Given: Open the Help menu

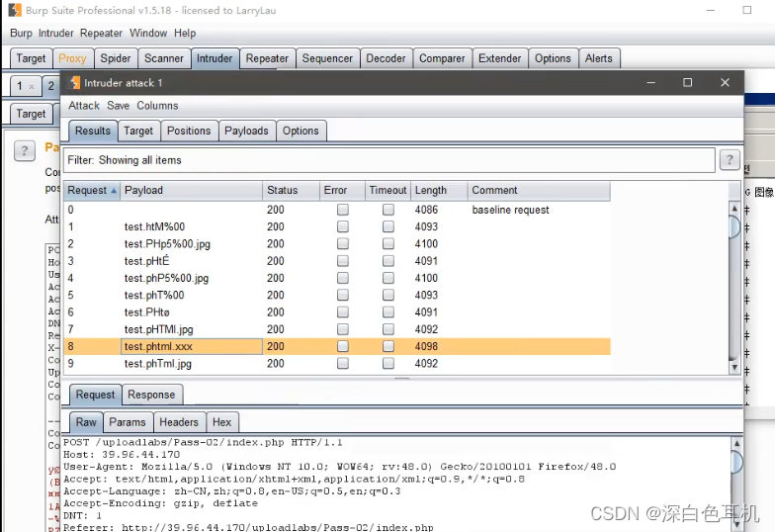Looking at the screenshot, I should tap(185, 34).
